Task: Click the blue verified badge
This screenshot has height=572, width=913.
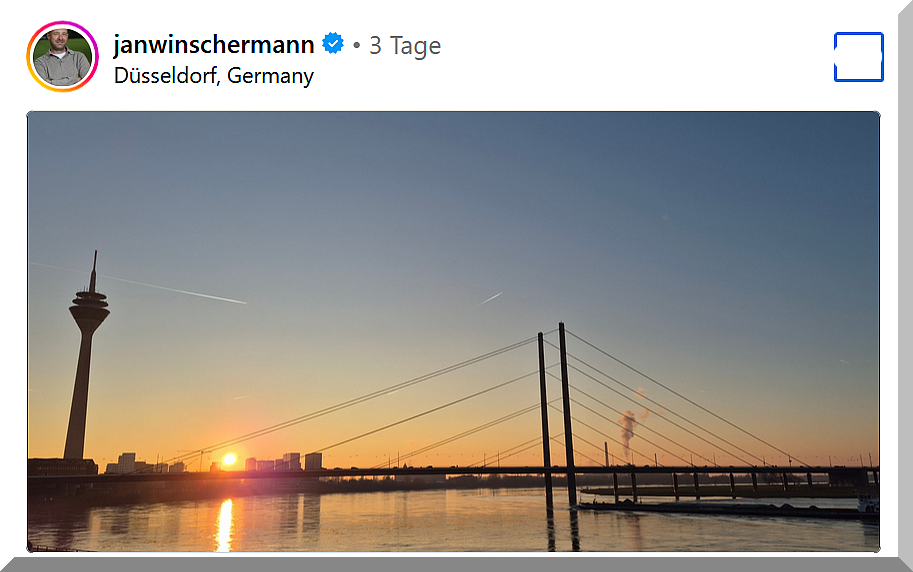Action: pos(333,43)
